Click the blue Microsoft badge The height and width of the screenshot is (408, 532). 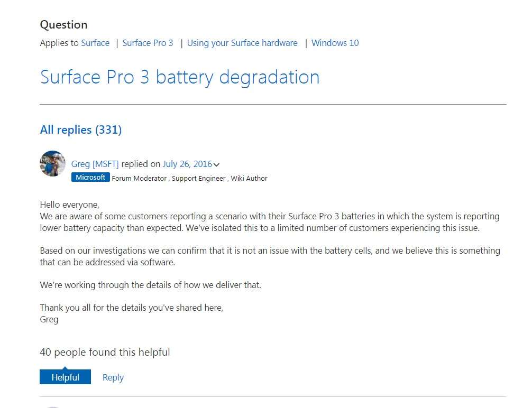[x=90, y=178]
